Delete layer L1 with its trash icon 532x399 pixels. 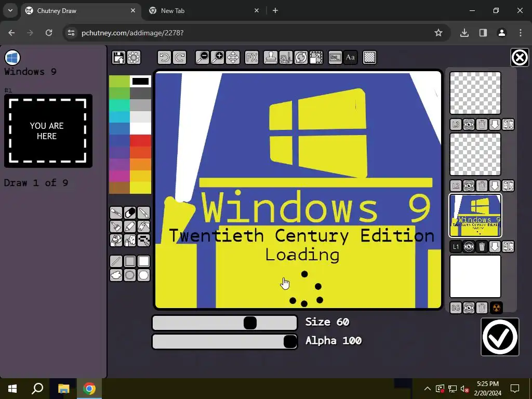pos(482,247)
